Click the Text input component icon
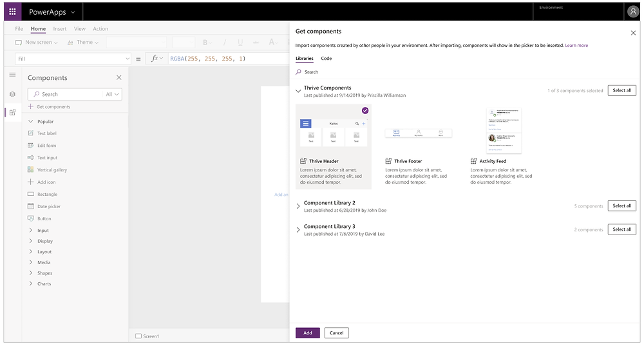644x346 pixels. pos(30,157)
